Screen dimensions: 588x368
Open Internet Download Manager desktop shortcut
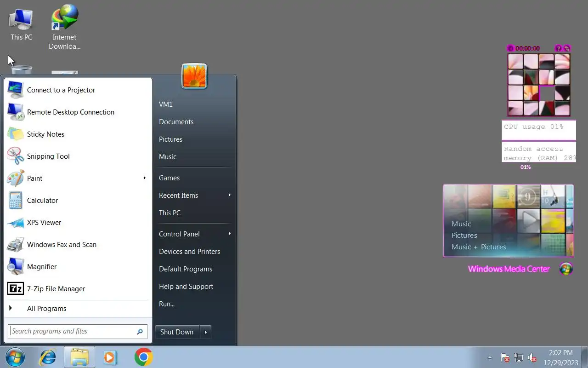pyautogui.click(x=64, y=27)
